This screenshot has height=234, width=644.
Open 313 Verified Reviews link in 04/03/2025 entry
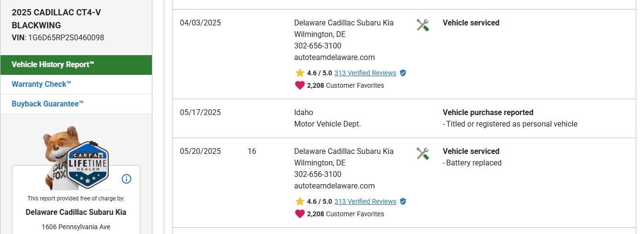point(365,73)
